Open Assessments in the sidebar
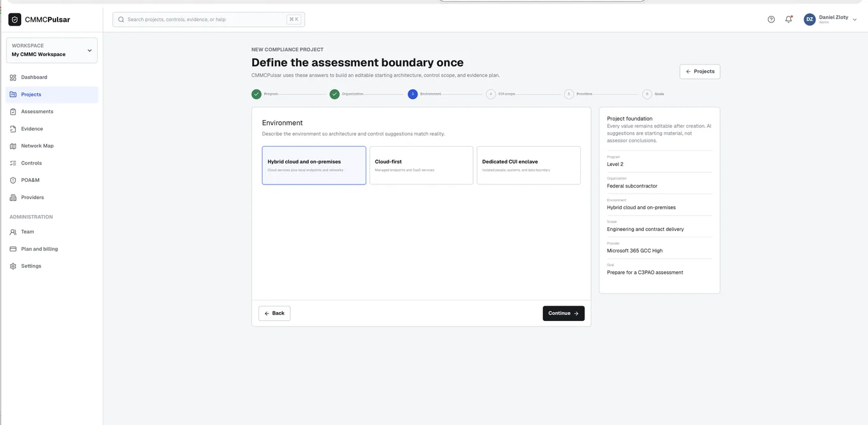The width and height of the screenshot is (868, 425). click(52, 112)
